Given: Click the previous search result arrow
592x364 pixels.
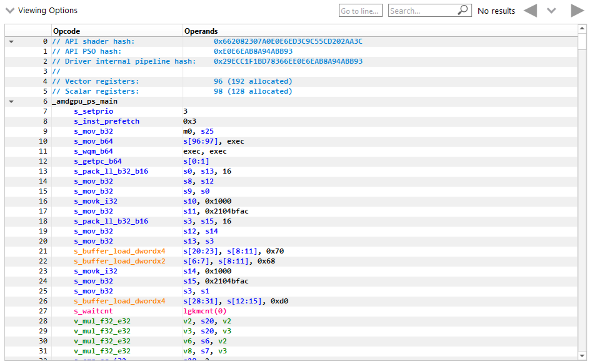Looking at the screenshot, I should (x=531, y=10).
